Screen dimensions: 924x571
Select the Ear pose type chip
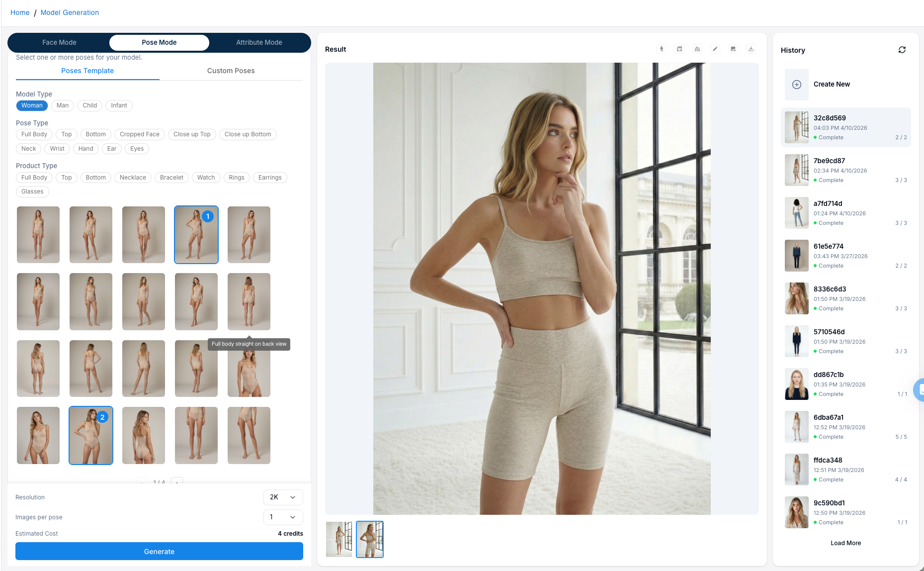[112, 149]
